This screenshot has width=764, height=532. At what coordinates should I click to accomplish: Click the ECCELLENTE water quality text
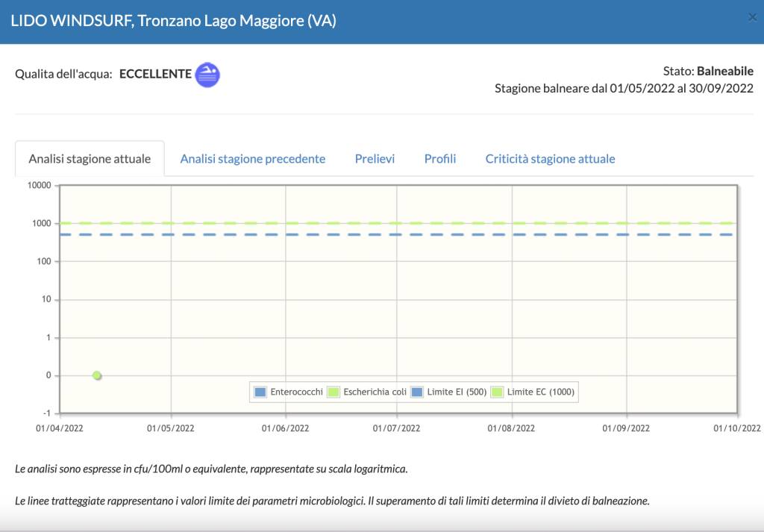155,75
